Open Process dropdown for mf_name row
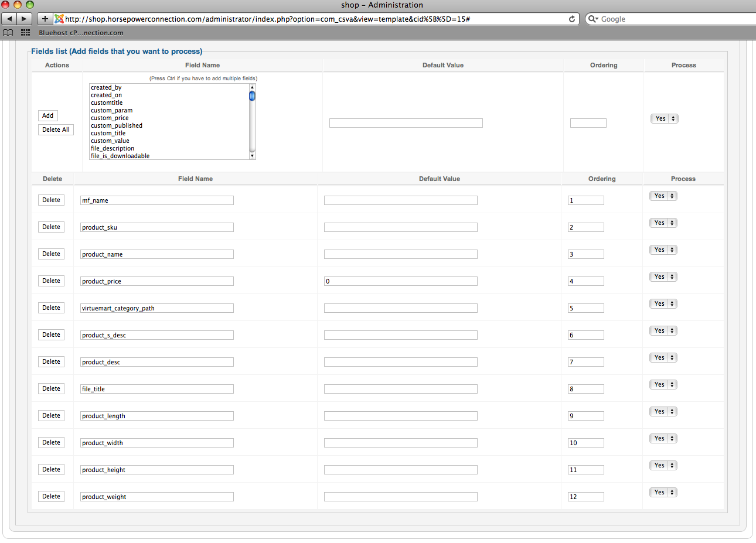This screenshot has width=756, height=543. tap(663, 196)
